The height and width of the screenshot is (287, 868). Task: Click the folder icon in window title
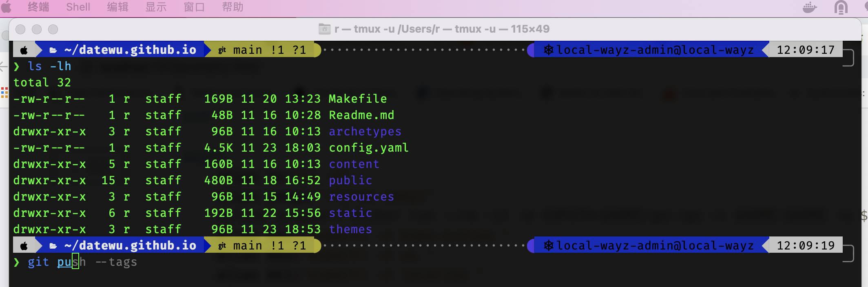324,29
